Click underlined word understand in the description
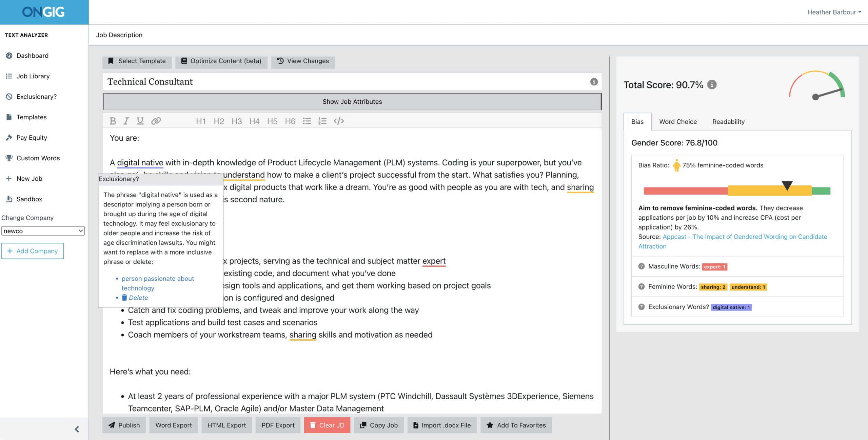The height and width of the screenshot is (440, 868). tap(244, 175)
